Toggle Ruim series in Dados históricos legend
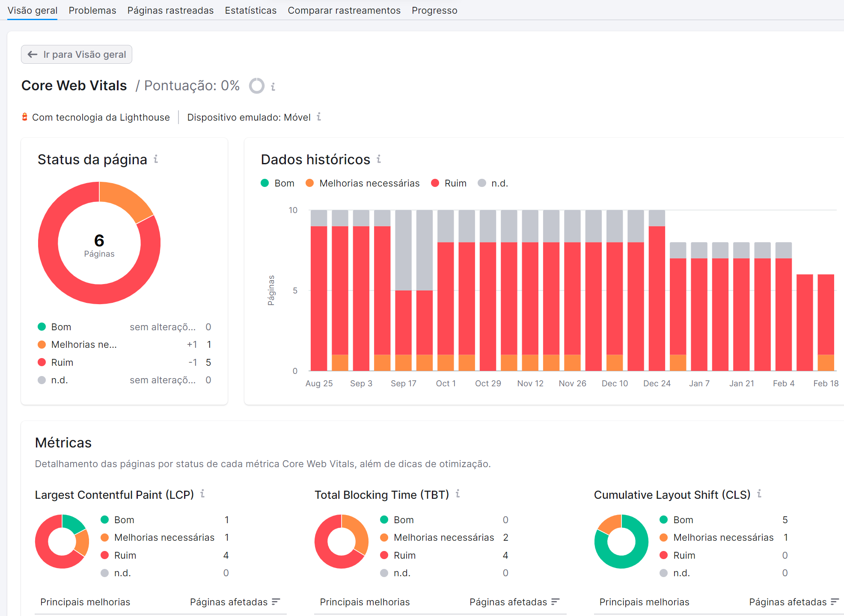Image resolution: width=844 pixels, height=616 pixels. coord(449,183)
